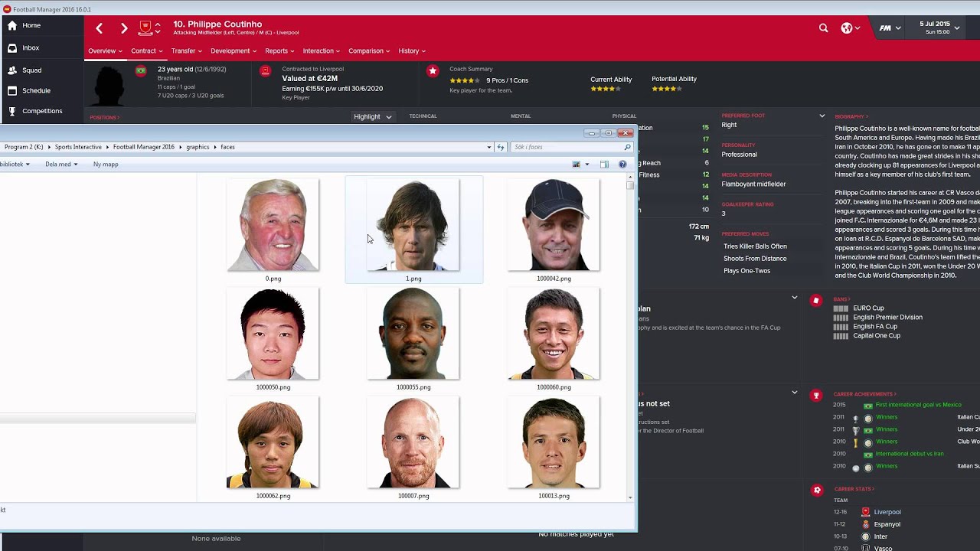Open the Reports menu
This screenshot has height=551, width=980.
coord(279,51)
